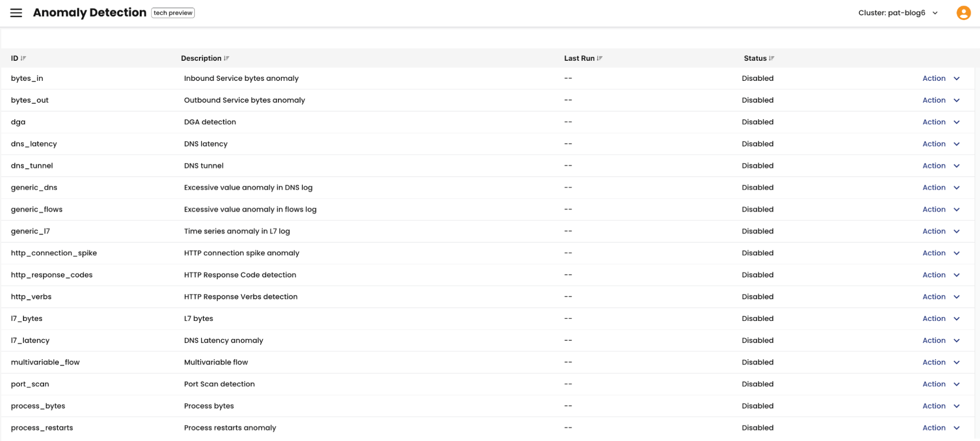This screenshot has width=980, height=441.
Task: Click the ID column header
Action: coord(15,58)
